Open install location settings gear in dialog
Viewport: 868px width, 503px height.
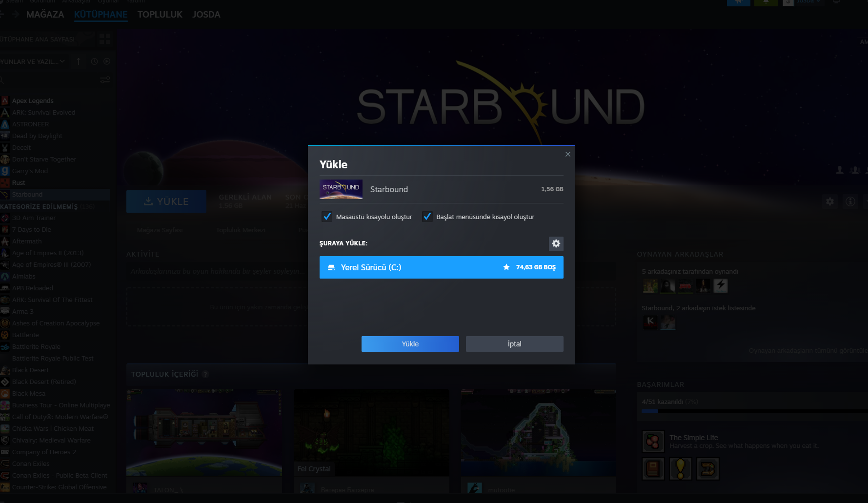[556, 243]
